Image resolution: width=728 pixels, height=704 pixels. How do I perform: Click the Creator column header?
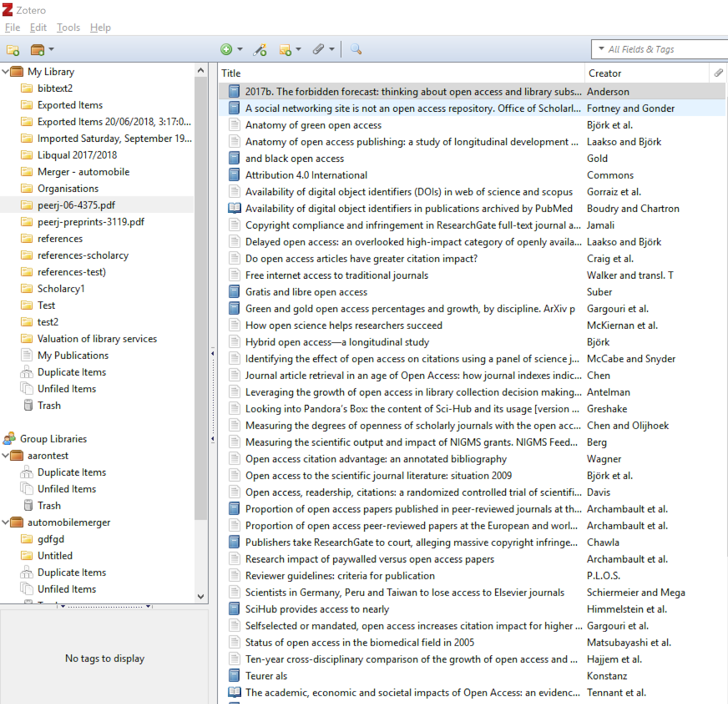click(x=605, y=73)
